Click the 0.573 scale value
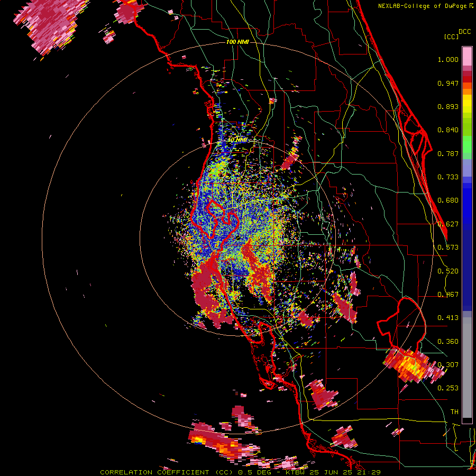 pyautogui.click(x=448, y=248)
